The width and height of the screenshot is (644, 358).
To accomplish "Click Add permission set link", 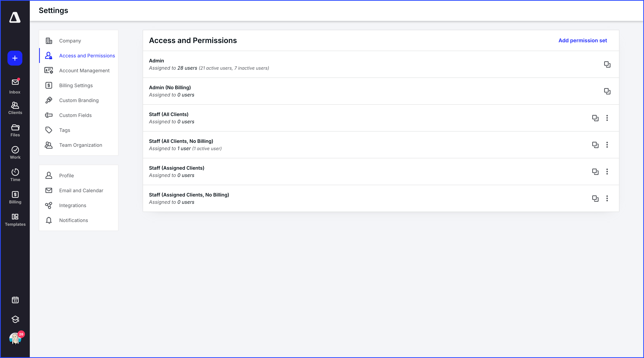I will point(583,40).
